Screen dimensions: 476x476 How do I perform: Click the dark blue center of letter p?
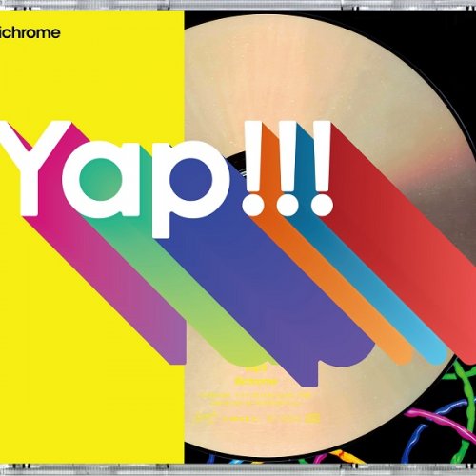[191, 179]
